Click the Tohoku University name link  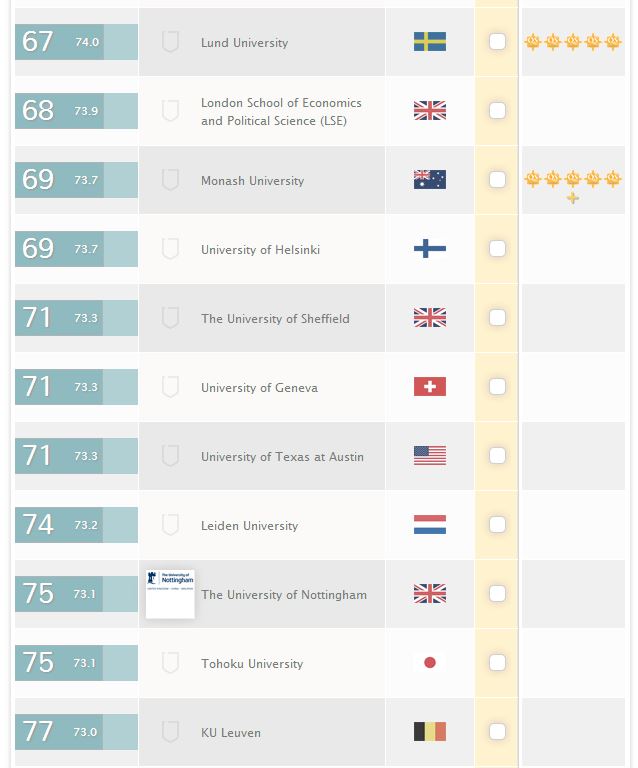[251, 663]
